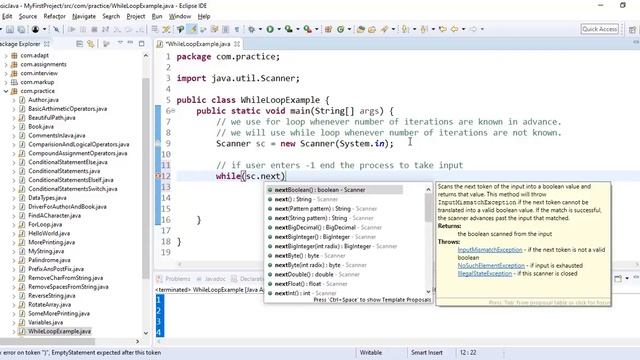Click the Open Task folder icon
640x360 pixels.
[372, 29]
